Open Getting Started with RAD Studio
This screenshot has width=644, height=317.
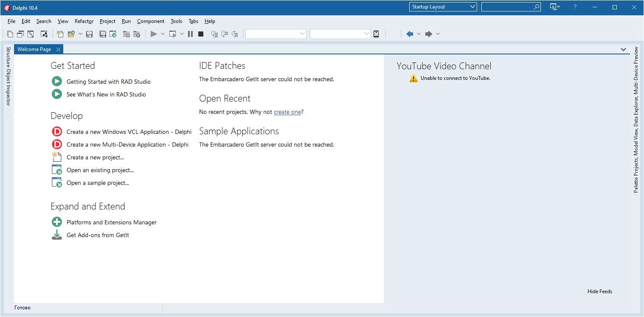109,82
